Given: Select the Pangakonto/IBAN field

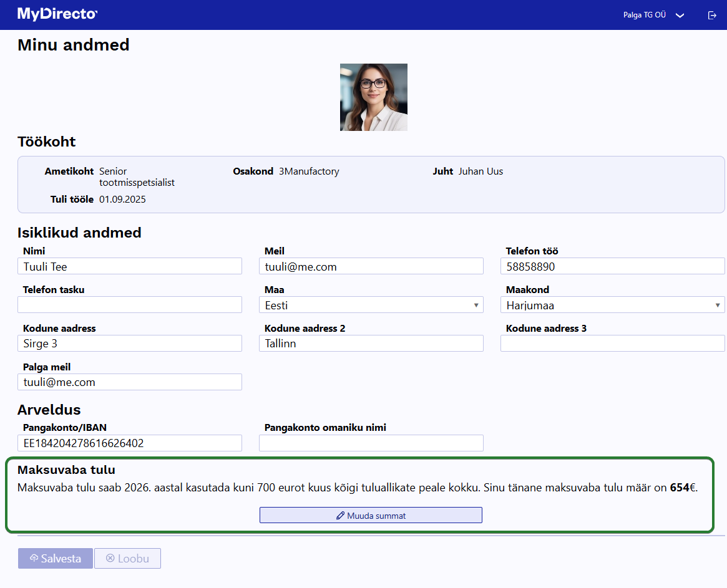Looking at the screenshot, I should 130,443.
